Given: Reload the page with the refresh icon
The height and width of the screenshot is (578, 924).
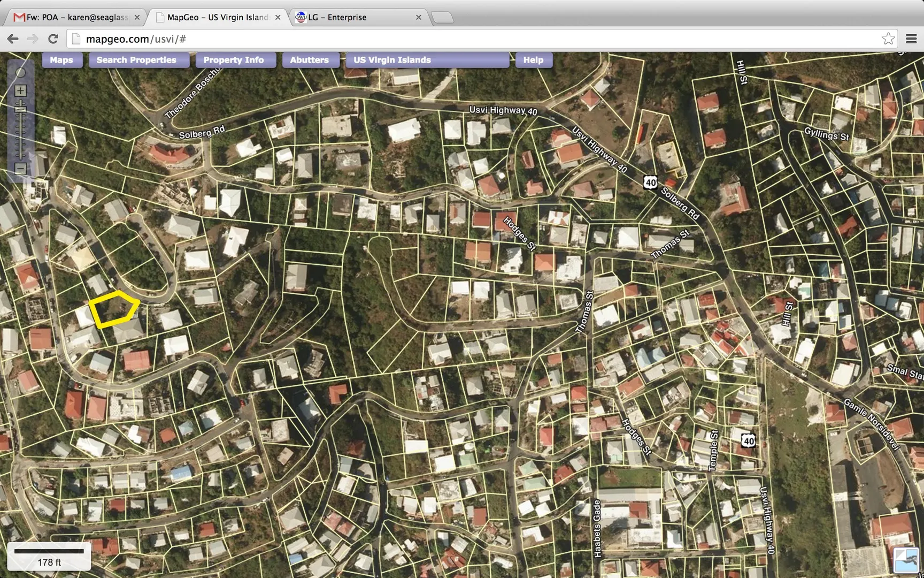Looking at the screenshot, I should pos(53,39).
